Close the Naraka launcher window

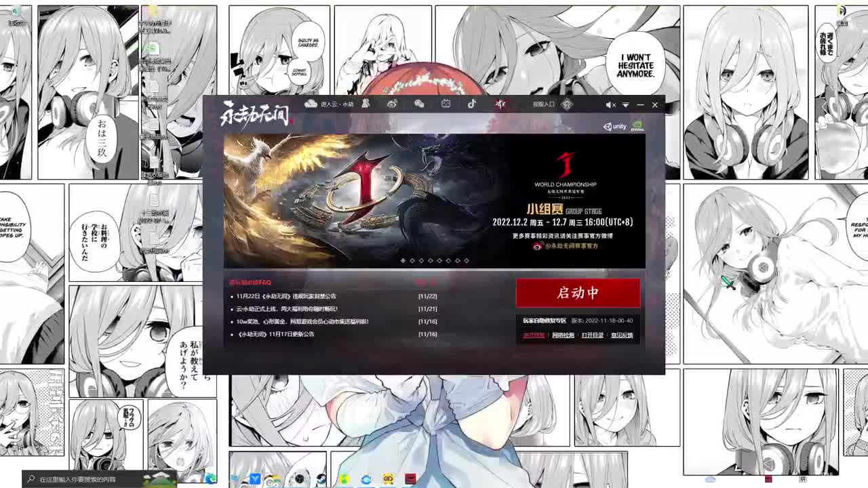(x=655, y=105)
